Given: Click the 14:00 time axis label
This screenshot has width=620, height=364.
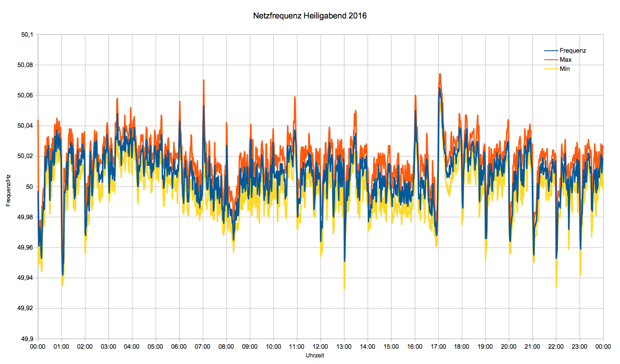Looking at the screenshot, I should tap(368, 346).
